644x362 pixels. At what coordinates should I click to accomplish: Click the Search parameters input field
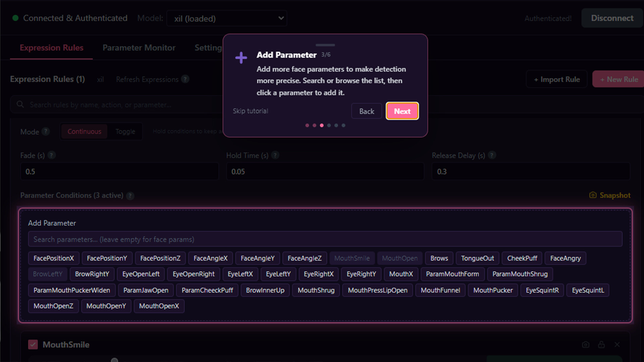tap(325, 239)
